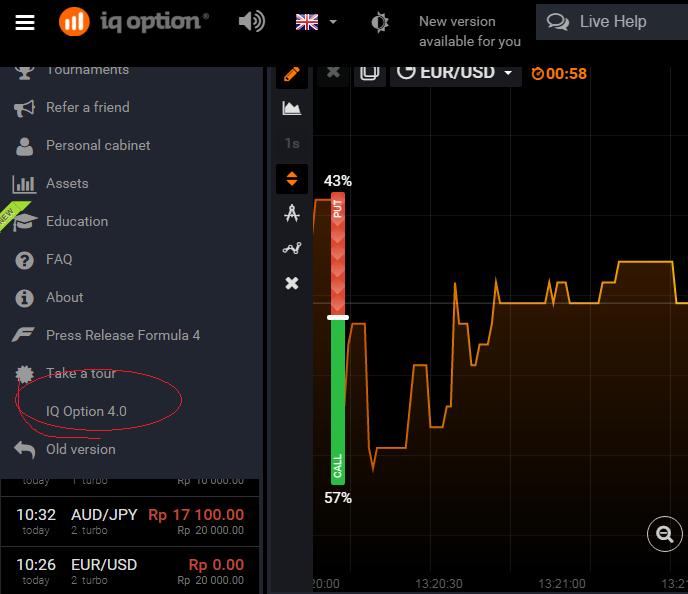The image size is (688, 594).
Task: Click the user silhouette icon
Action: (25, 146)
